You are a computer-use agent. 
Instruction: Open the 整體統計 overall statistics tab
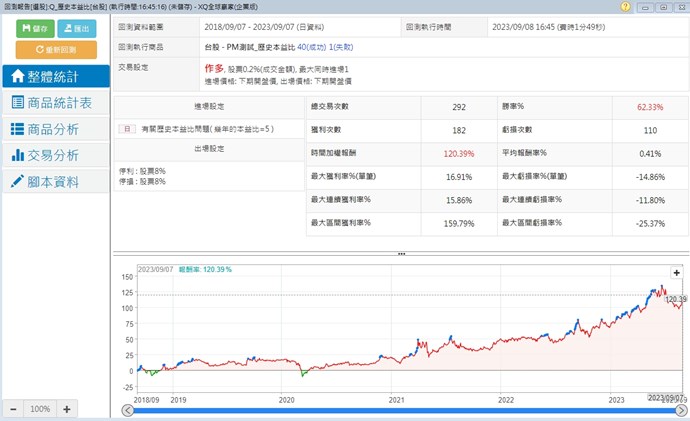pos(55,76)
